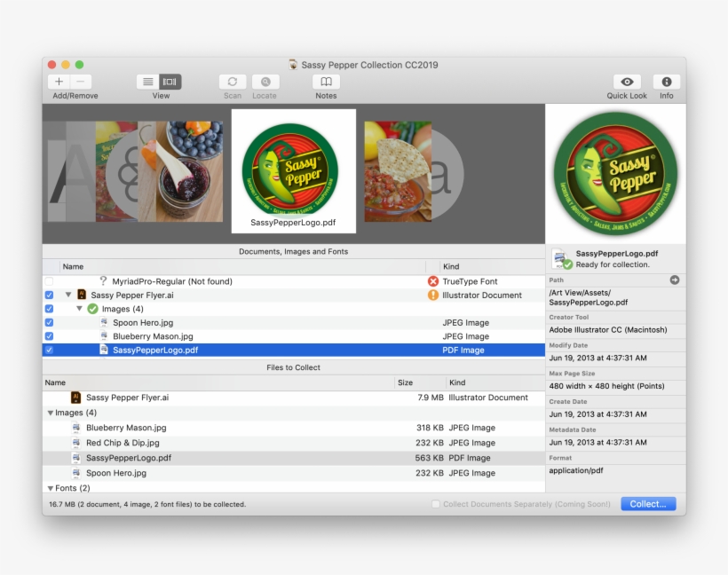
Task: Uncheck the Sassy Pepper Flyer.ai checkbox
Action: [49, 295]
